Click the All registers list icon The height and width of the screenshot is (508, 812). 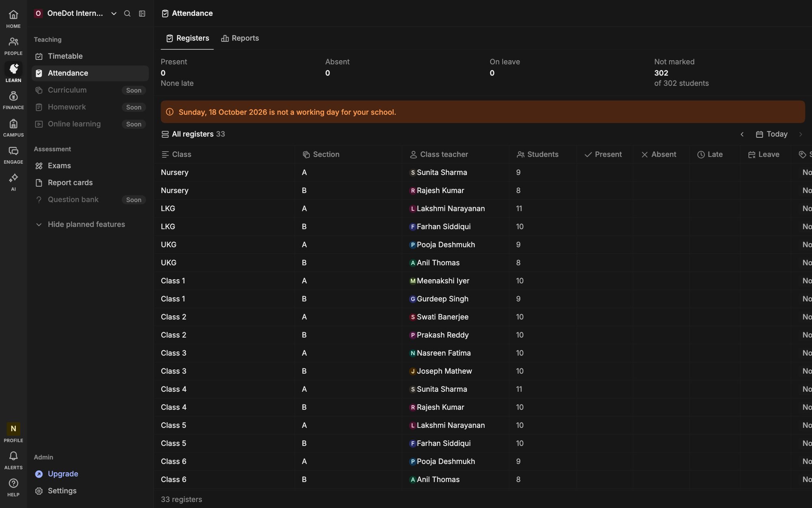[x=165, y=134]
